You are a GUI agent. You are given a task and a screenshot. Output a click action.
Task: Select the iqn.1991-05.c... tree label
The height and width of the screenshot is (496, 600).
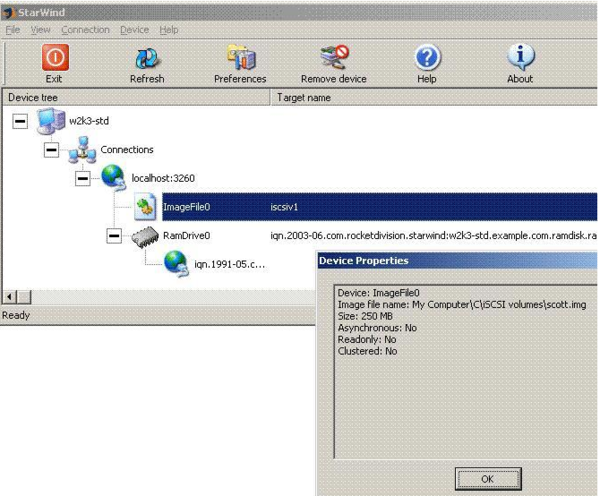point(230,264)
